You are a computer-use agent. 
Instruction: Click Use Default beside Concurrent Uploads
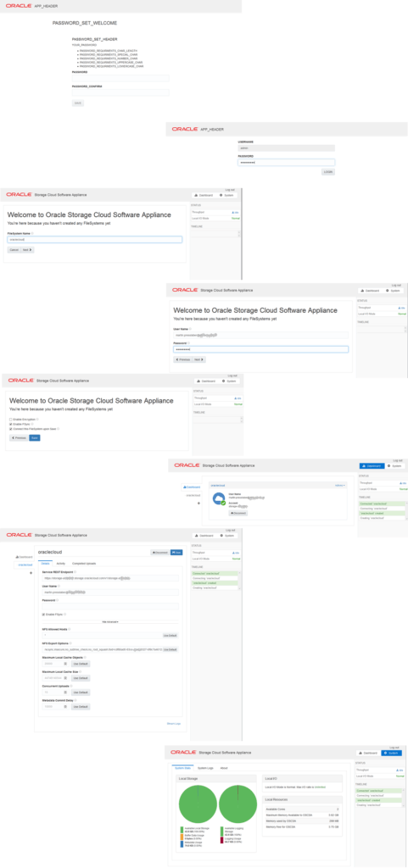click(81, 692)
